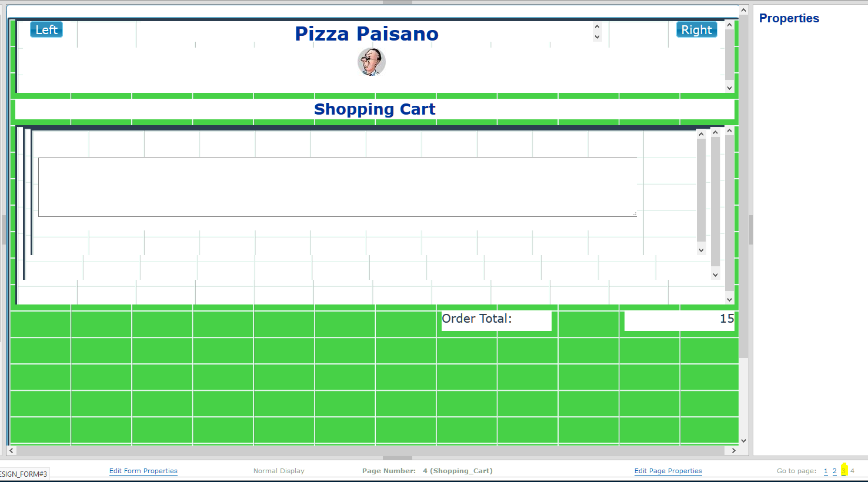
Task: Go to page 1
Action: click(x=826, y=471)
